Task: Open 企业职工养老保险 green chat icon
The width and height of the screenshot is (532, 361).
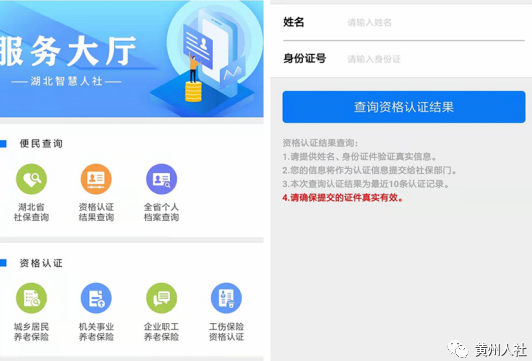Action: click(x=162, y=298)
